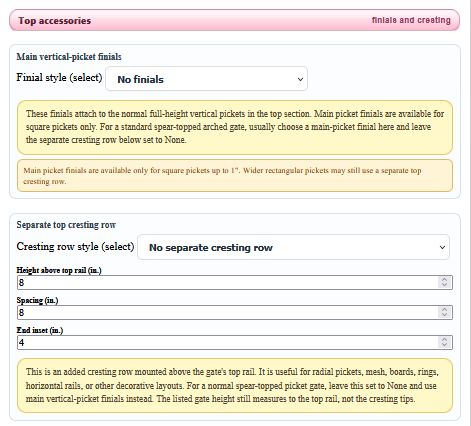Click the 'Spacing (in.)' label
This screenshot has height=426, width=471.
click(x=37, y=300)
